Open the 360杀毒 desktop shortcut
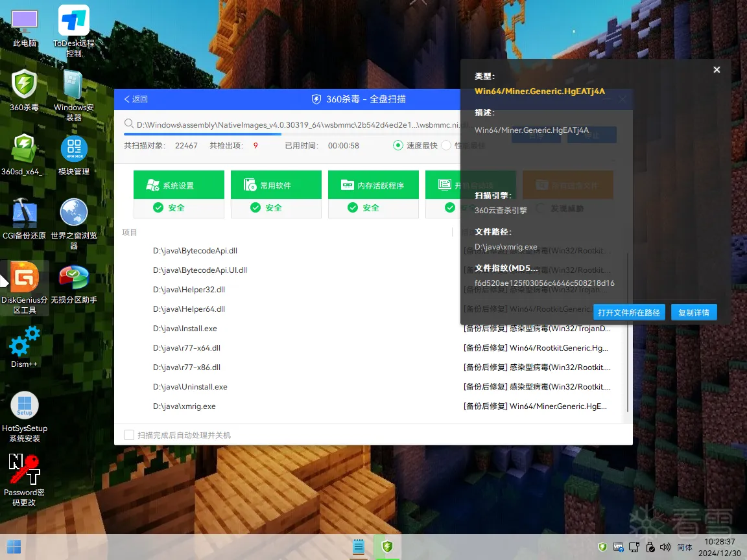This screenshot has height=560, width=747. pyautogui.click(x=24, y=91)
